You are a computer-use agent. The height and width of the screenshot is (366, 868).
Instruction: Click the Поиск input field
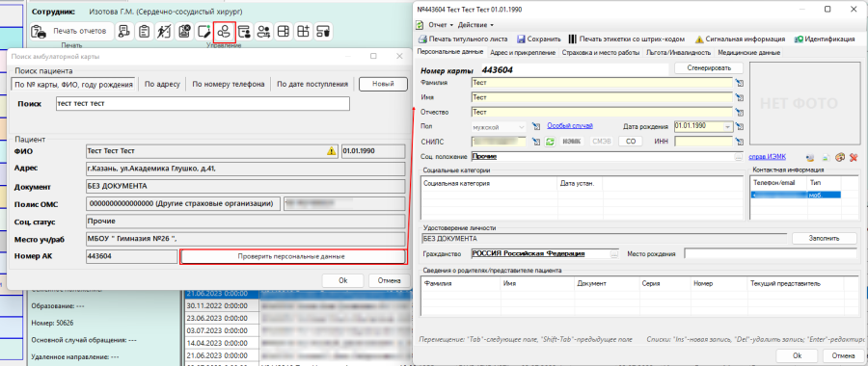coord(203,103)
